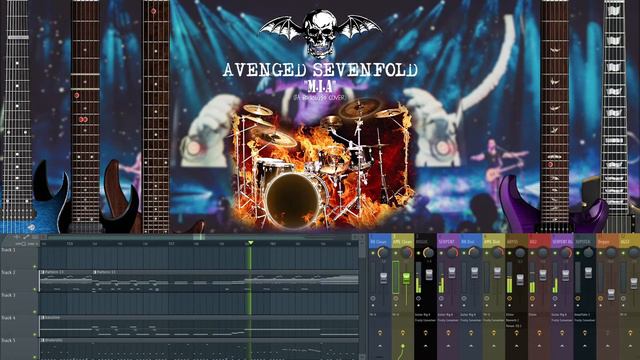Click SERPENT channel routing up-arrow
The image size is (640, 360).
pos(448,346)
